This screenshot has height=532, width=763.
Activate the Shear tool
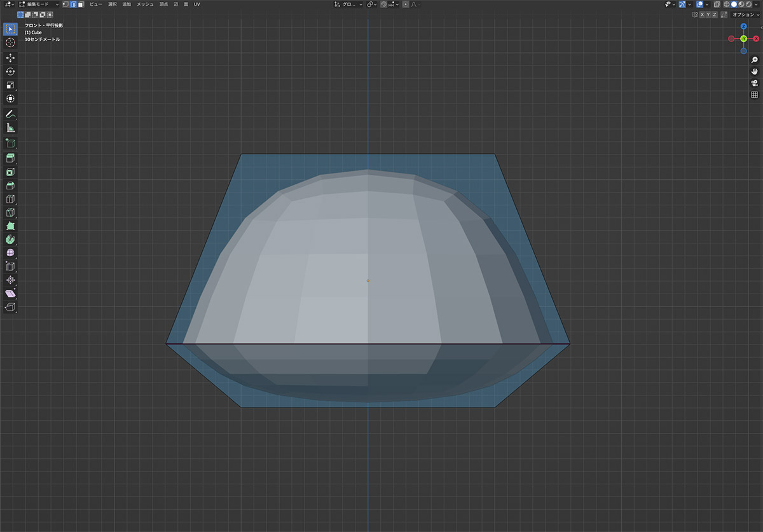click(10, 294)
